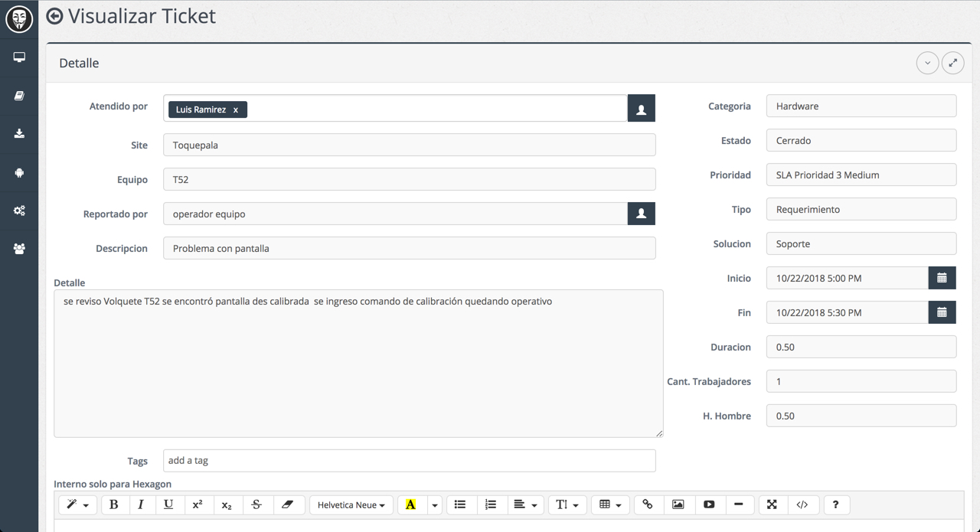Open the Inicio calendar picker

pos(942,278)
